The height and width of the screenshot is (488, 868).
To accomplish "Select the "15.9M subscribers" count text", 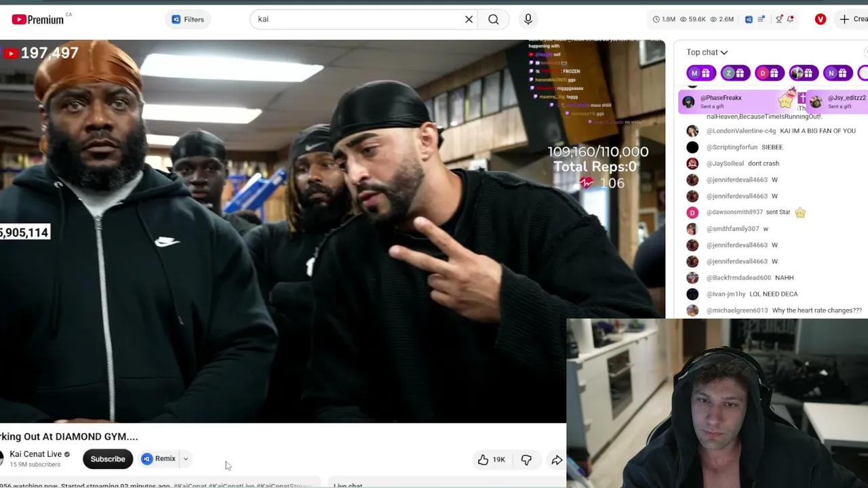I will 35,465.
